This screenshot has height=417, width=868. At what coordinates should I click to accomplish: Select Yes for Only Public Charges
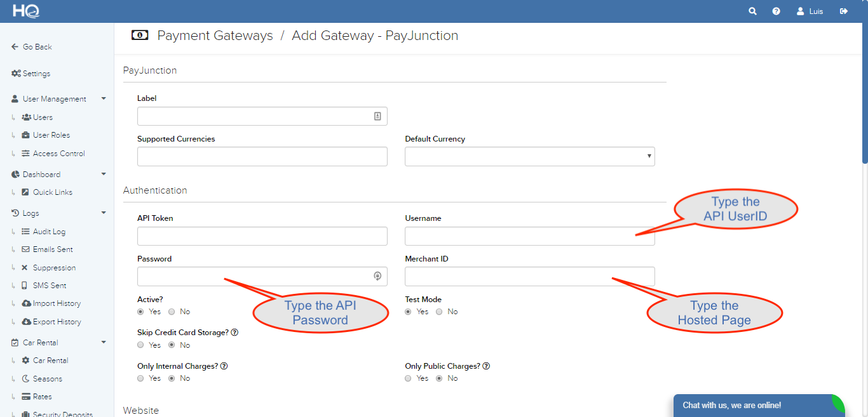pyautogui.click(x=408, y=378)
